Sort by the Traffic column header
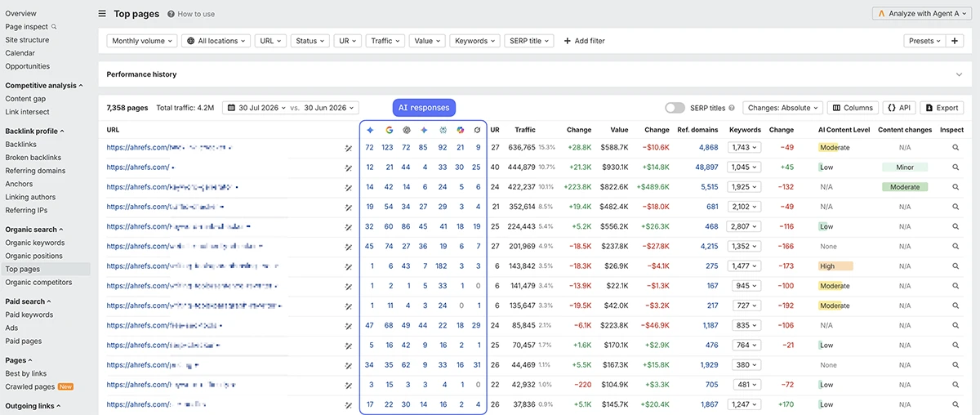The width and height of the screenshot is (980, 415). 525,130
